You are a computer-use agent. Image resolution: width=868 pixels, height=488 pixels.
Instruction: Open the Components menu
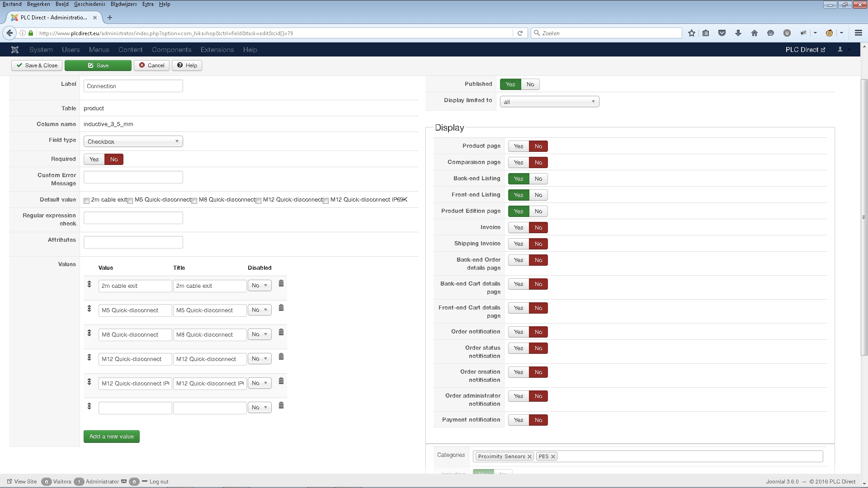pyautogui.click(x=171, y=50)
